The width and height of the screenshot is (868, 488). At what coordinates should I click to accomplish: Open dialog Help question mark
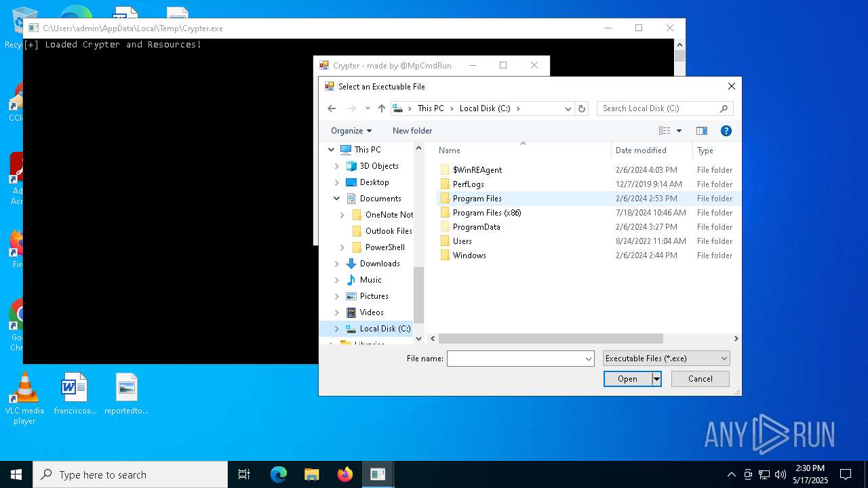726,131
